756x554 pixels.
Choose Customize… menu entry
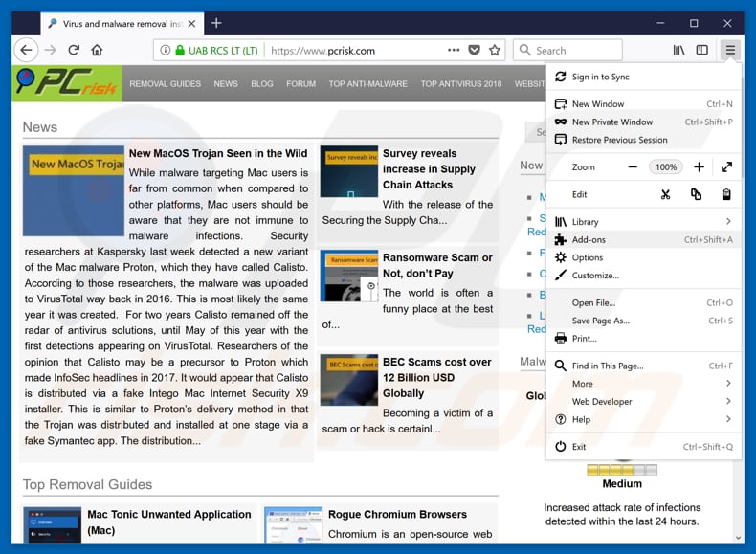pyautogui.click(x=644, y=276)
